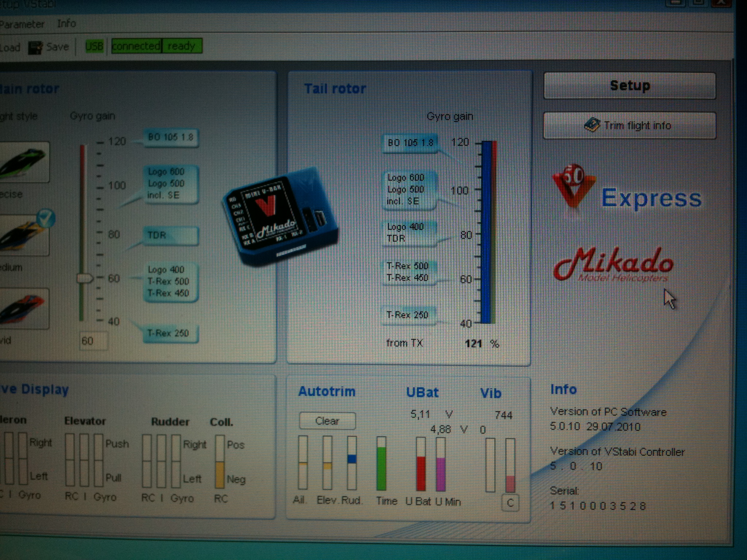This screenshot has height=560, width=747.
Task: Click the tail rotor gyro gain bar
Action: (x=489, y=232)
